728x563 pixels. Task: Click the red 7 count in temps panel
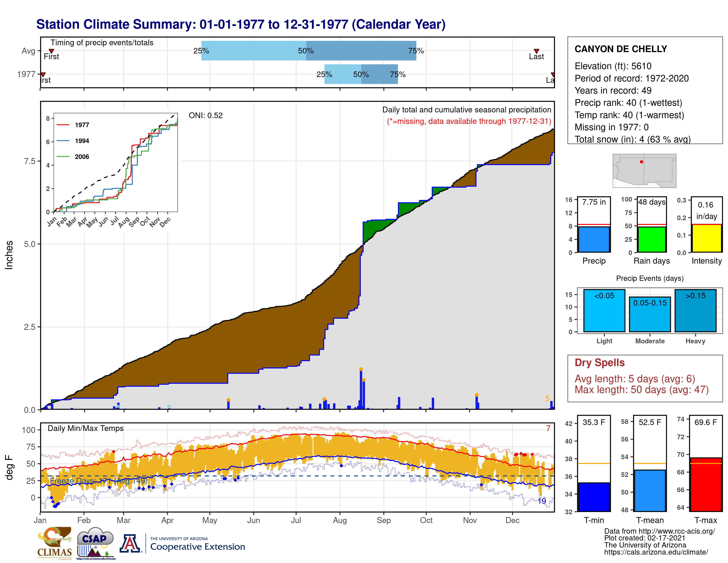(548, 429)
